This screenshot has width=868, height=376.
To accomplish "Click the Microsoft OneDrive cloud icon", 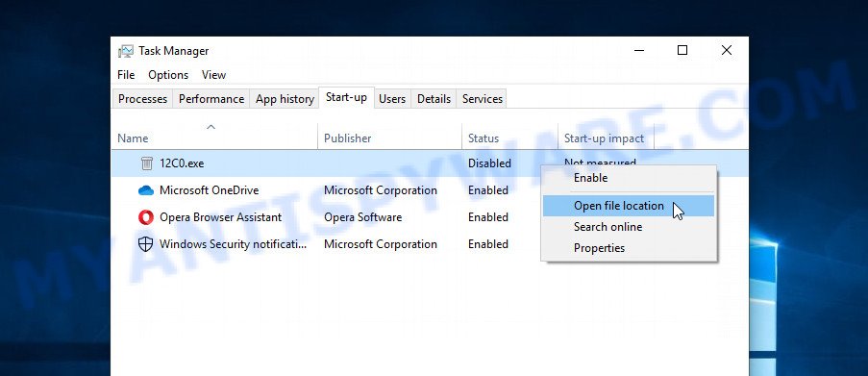I will [145, 190].
